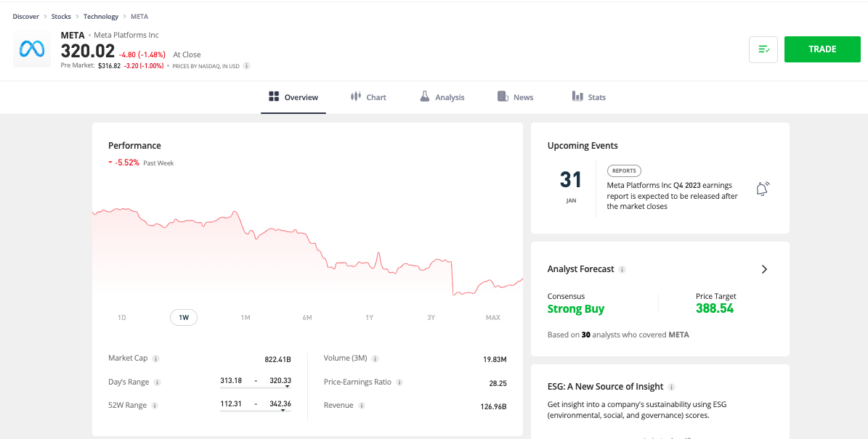Click the flask icon on the Analysis tab
This screenshot has width=868, height=439.
[x=425, y=96]
